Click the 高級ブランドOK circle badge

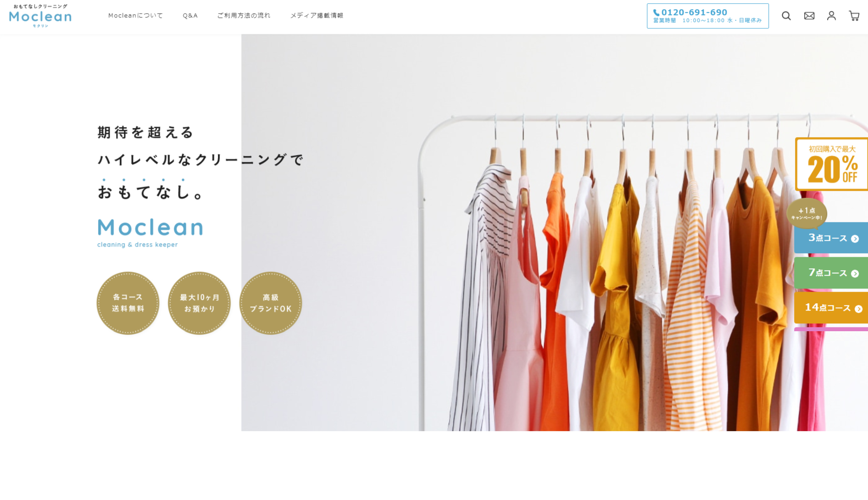point(271,303)
